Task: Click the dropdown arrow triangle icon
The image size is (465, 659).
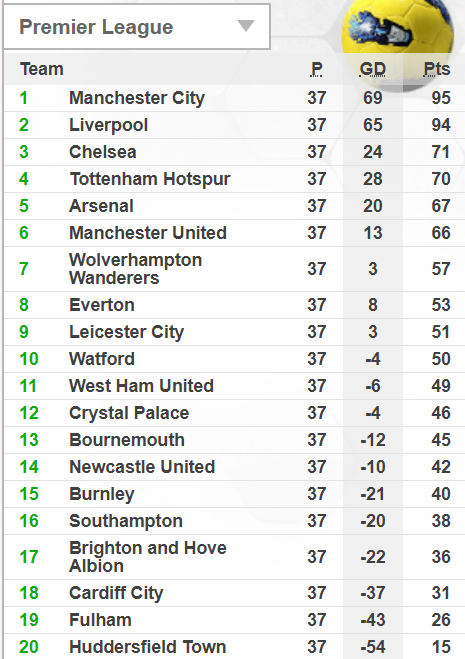Action: [x=246, y=26]
